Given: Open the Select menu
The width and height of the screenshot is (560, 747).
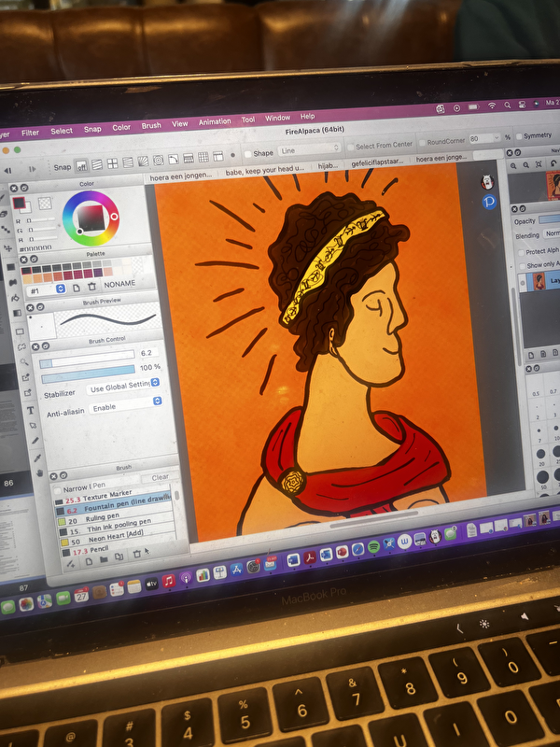Looking at the screenshot, I should click(62, 131).
